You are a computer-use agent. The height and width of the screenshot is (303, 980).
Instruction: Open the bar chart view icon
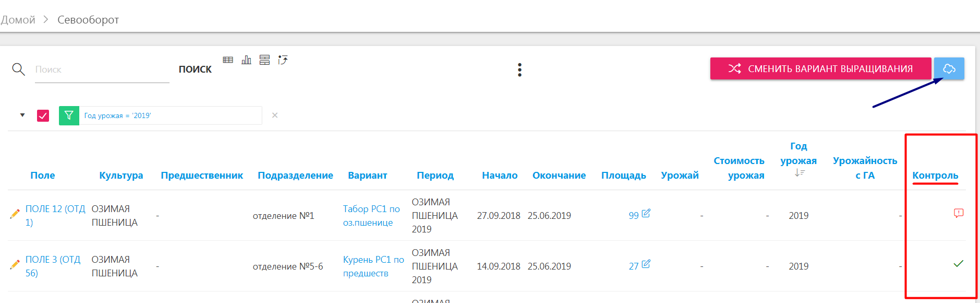(x=246, y=60)
